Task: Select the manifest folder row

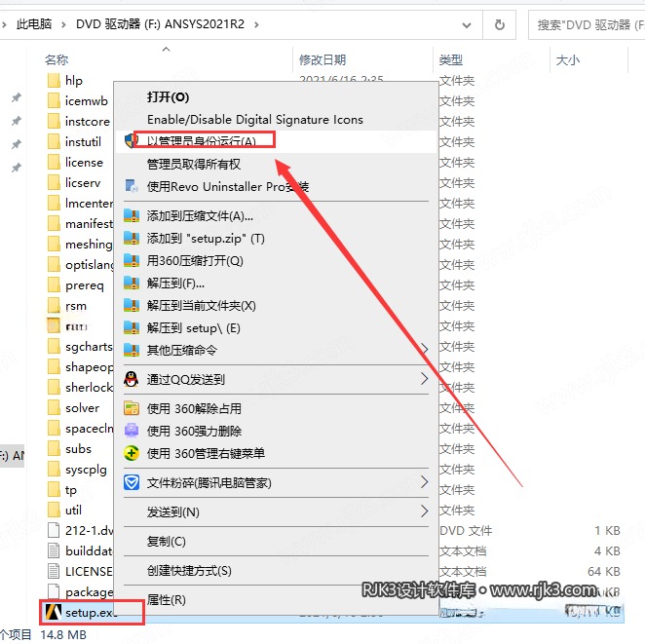Action: pyautogui.click(x=78, y=224)
